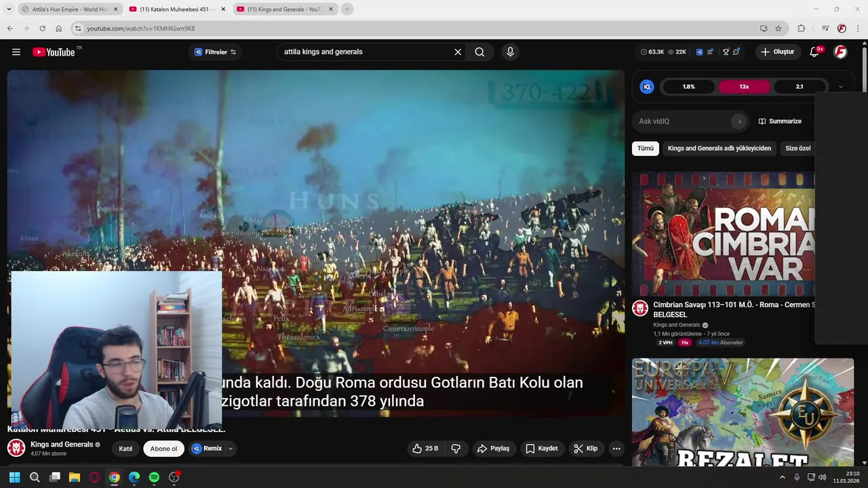Click the Abone ol subscribe button

click(x=163, y=449)
